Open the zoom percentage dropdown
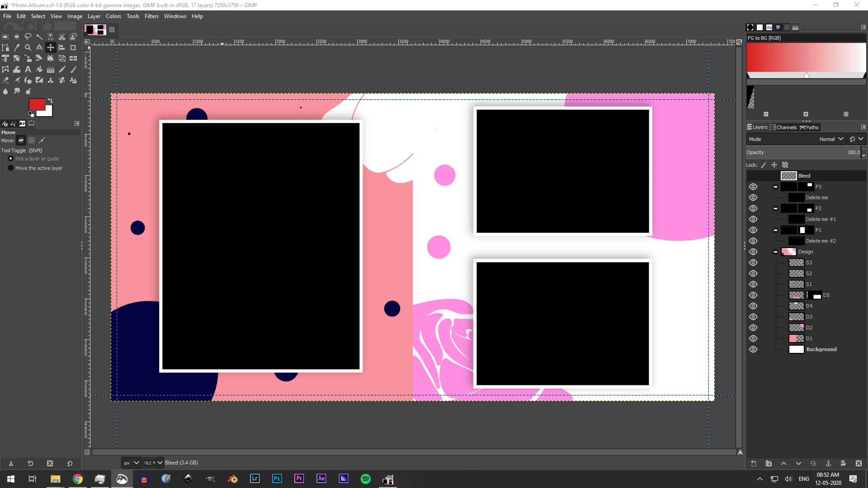Image resolution: width=868 pixels, height=488 pixels. click(x=160, y=463)
